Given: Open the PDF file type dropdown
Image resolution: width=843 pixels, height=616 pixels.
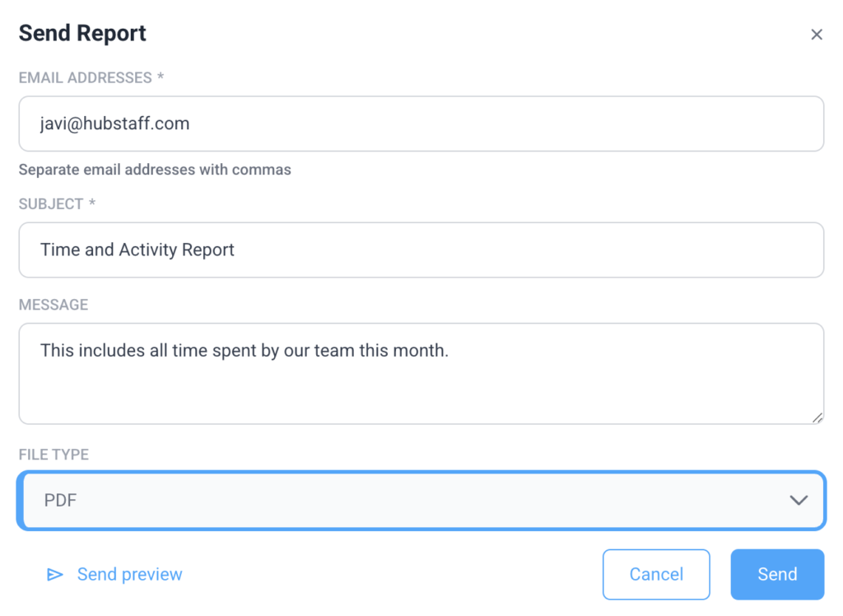Looking at the screenshot, I should [421, 500].
